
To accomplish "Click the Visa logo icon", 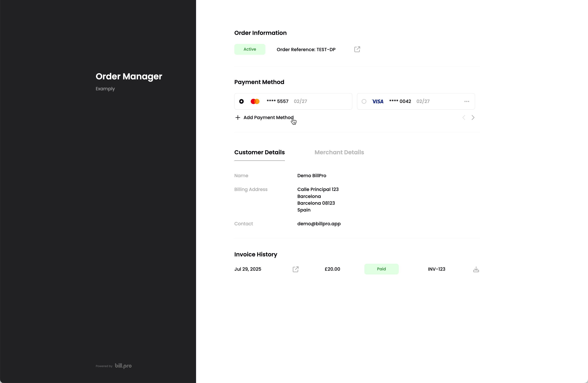I will coord(377,101).
